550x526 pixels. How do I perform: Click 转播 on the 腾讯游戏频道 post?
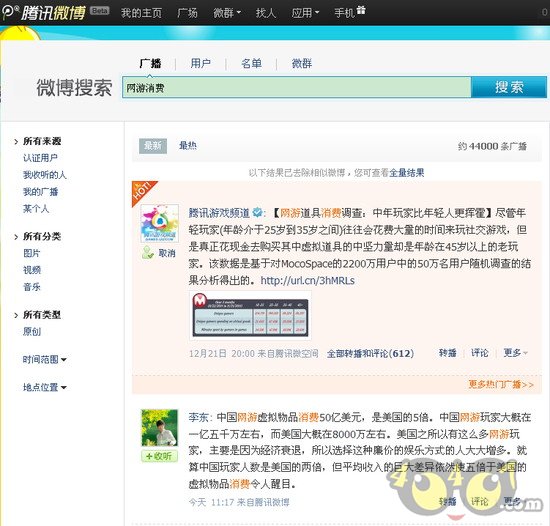[448, 352]
